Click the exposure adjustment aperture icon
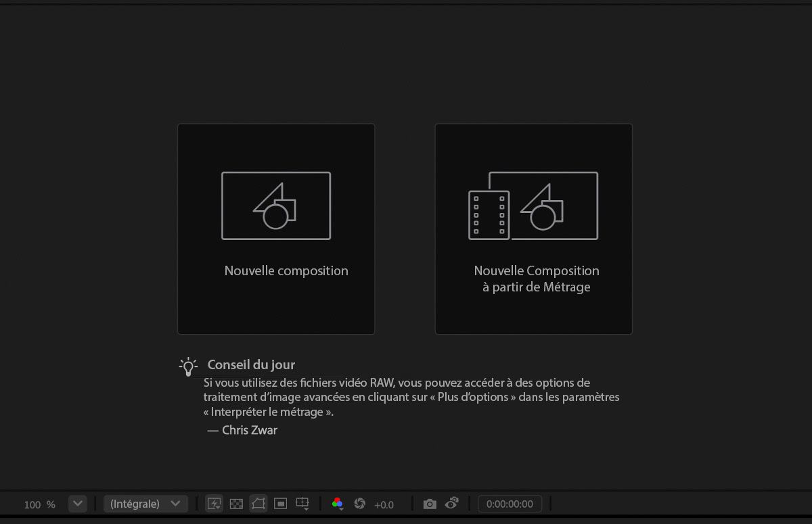Screen dimensions: 812x524 click(x=361, y=503)
